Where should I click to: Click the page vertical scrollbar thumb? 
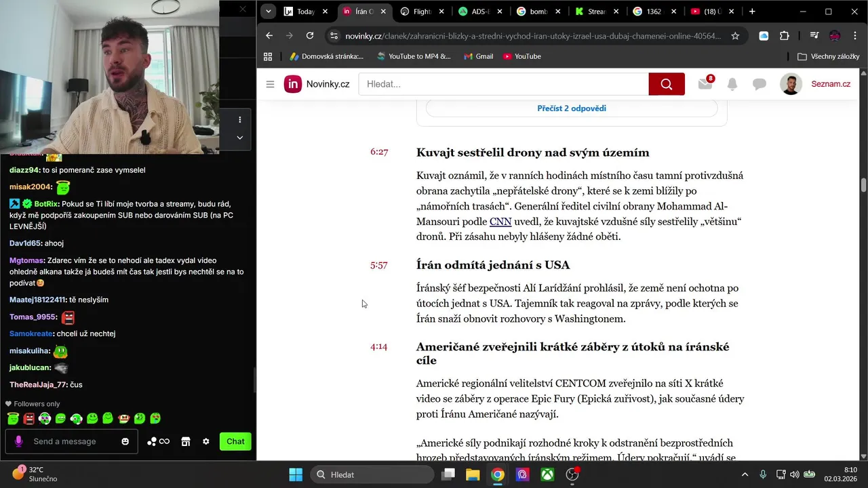coord(863,185)
